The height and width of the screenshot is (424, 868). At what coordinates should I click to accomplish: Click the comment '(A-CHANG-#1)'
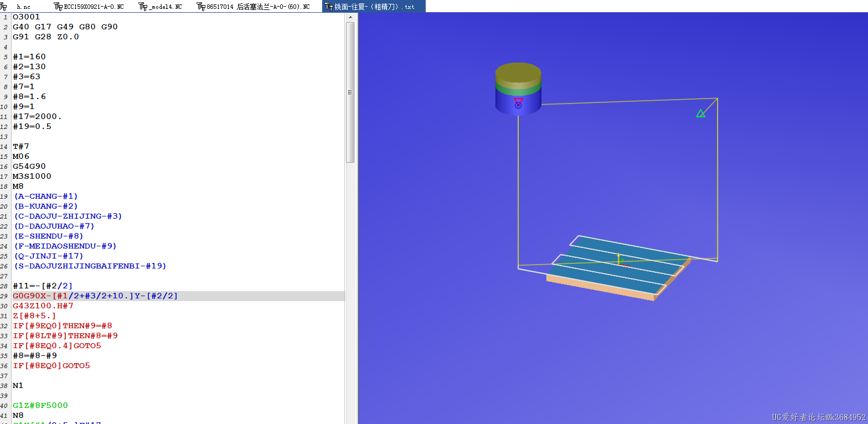[x=46, y=196]
